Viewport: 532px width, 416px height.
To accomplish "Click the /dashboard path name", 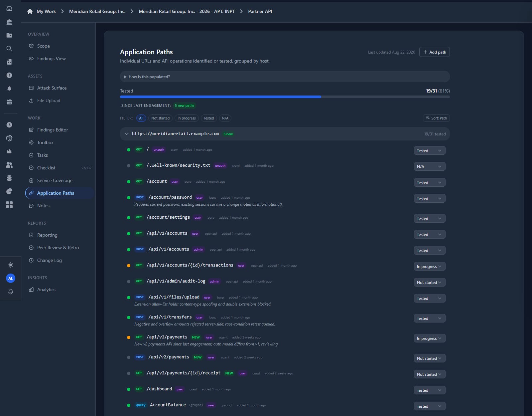I will 159,389.
